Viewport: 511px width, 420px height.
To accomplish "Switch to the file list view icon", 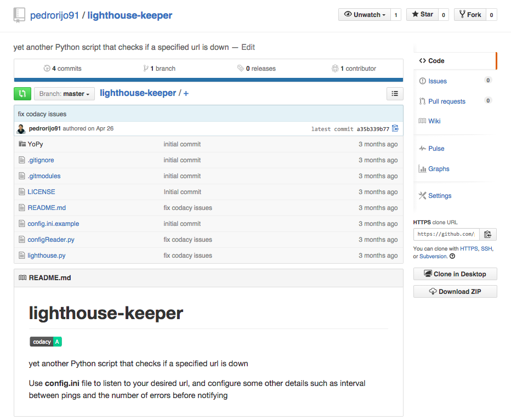I will click(395, 94).
